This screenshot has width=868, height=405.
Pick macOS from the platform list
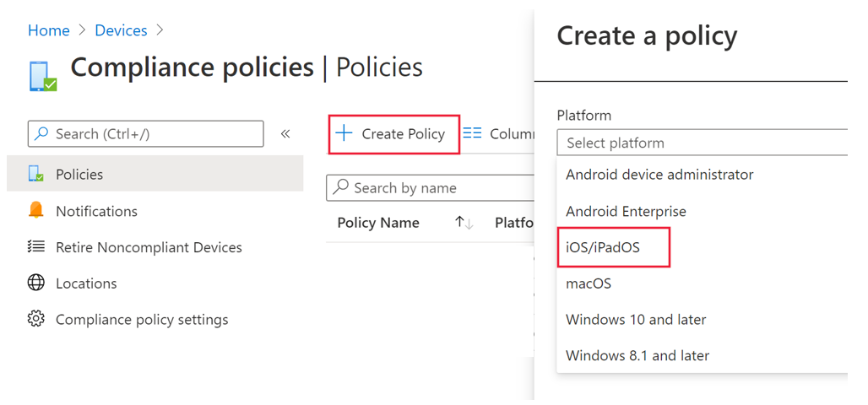(589, 283)
